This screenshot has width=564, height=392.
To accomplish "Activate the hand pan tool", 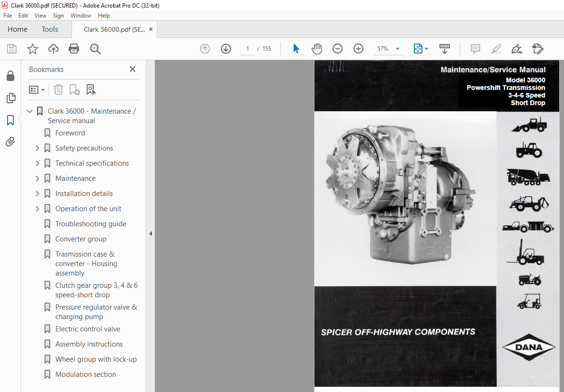I will pyautogui.click(x=317, y=49).
